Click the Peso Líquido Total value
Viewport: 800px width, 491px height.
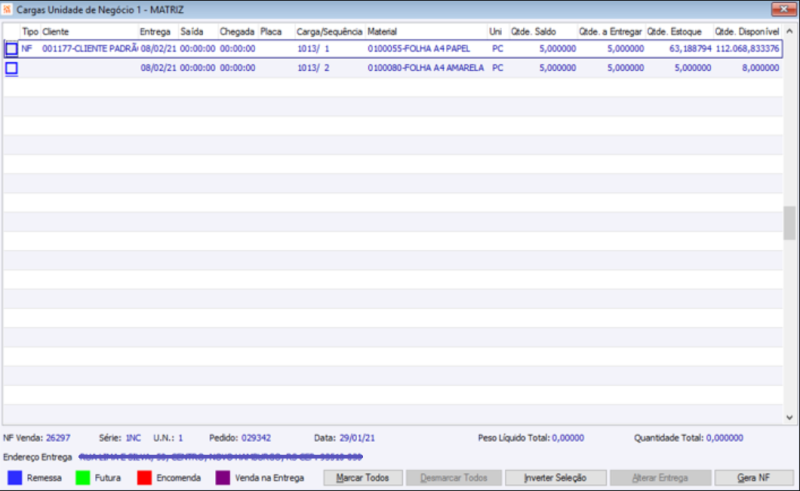[x=568, y=438]
